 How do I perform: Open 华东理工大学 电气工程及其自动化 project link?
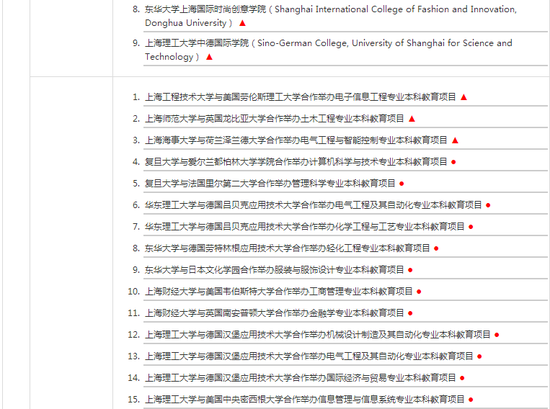313,205
